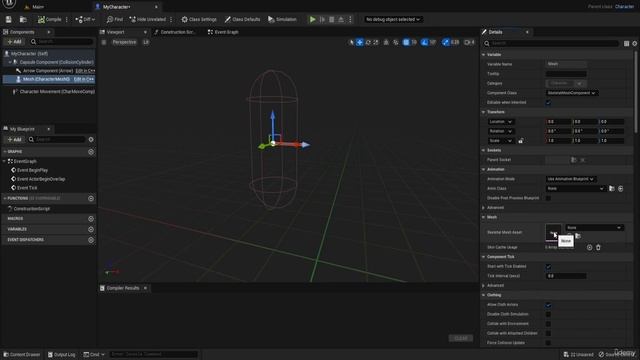Image resolution: width=640 pixels, height=360 pixels.
Task: Add a new event dispatcher with plus icon
Action: pos(91,240)
